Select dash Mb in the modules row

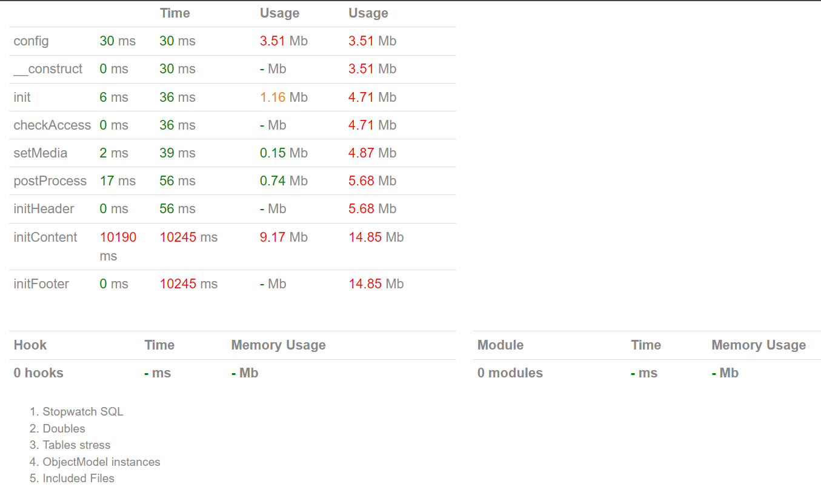725,373
